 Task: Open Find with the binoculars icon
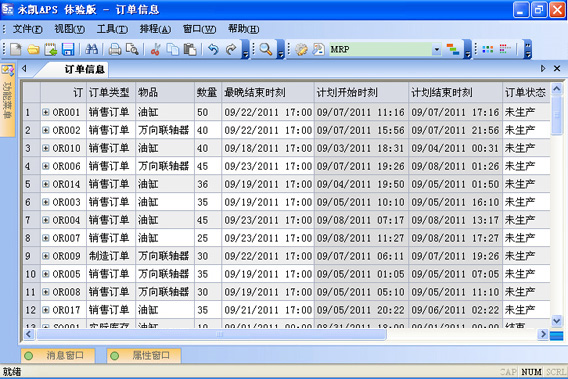click(91, 49)
